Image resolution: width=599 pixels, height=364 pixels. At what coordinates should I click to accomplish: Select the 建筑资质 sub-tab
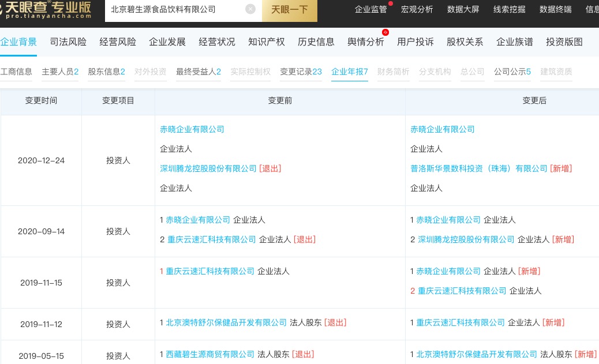point(556,72)
